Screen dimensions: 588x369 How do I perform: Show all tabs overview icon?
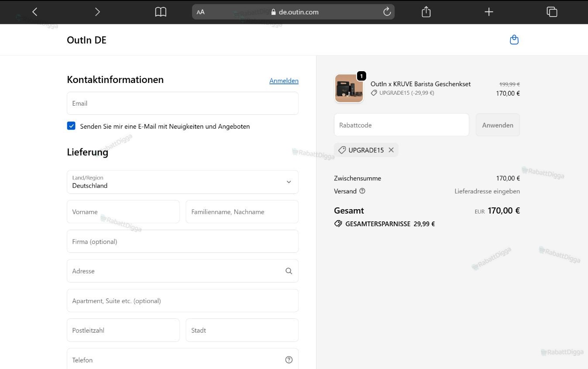(552, 12)
